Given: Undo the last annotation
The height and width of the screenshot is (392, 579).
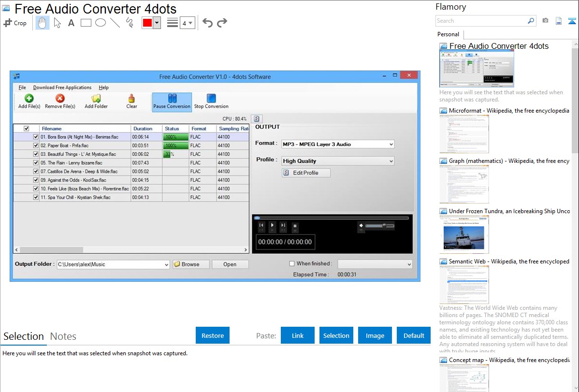Looking at the screenshot, I should pos(207,23).
